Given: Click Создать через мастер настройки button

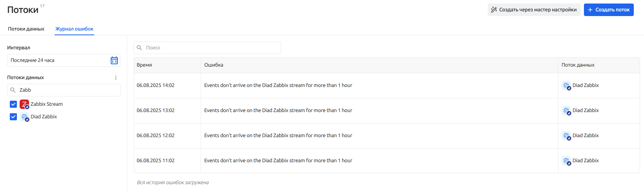Looking at the screenshot, I should click(x=534, y=10).
